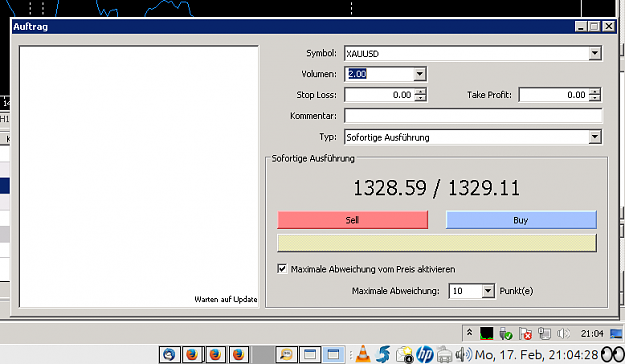Click the 21:04 tray clock
This screenshot has height=364, width=625.
(592, 333)
